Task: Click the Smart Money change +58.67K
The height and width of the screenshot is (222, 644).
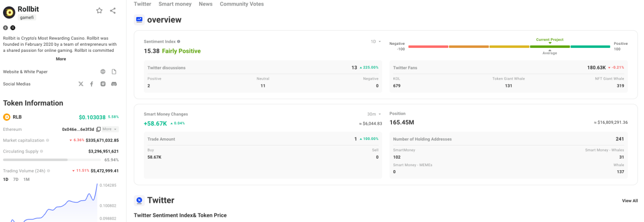Action: click(155, 123)
